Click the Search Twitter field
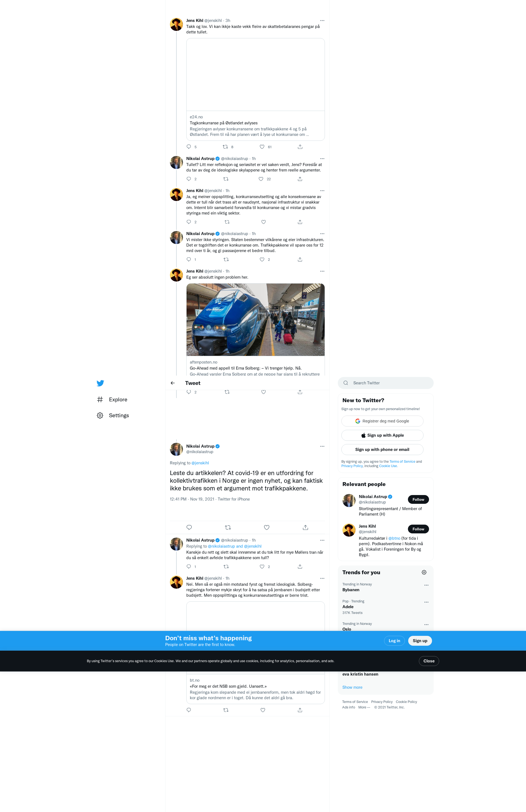 pos(385,383)
